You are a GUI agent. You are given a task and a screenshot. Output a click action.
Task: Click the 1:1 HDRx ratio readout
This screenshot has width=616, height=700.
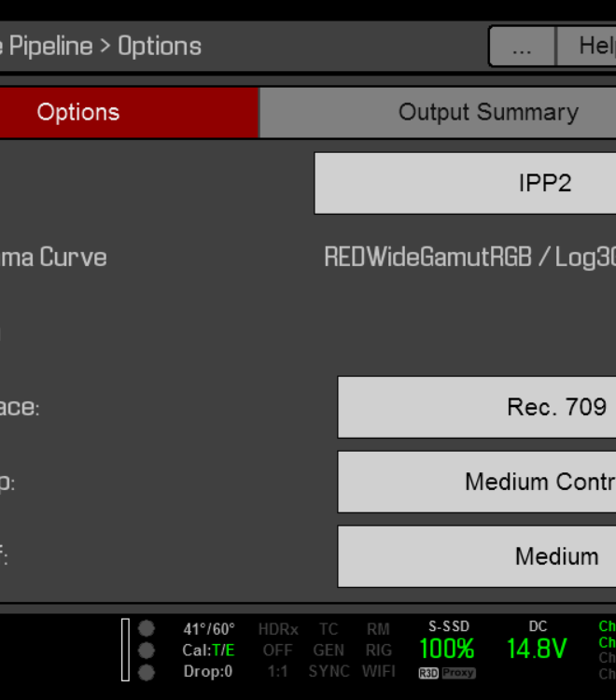coord(277,671)
